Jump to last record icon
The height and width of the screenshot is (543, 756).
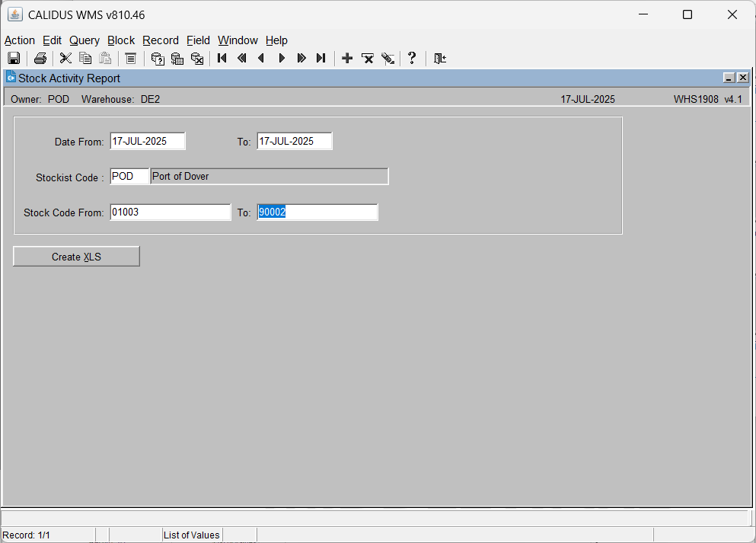coord(321,59)
